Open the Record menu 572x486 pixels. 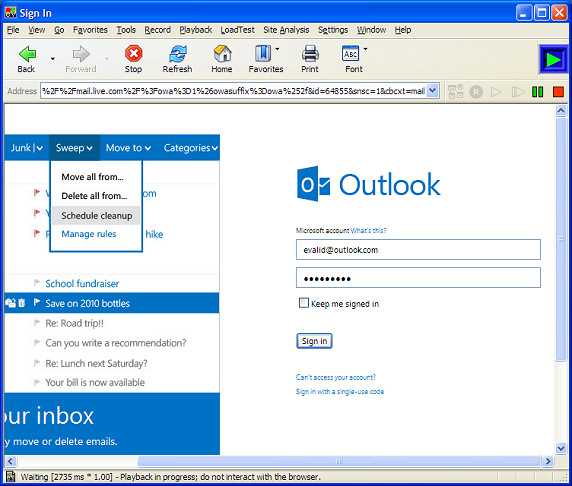[x=158, y=30]
